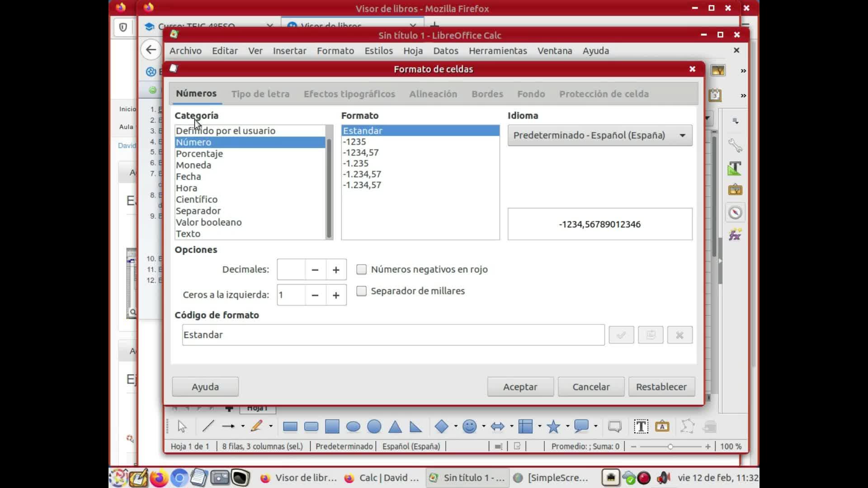Click the zoom slider in status bar
This screenshot has height=488, width=868.
(670, 446)
